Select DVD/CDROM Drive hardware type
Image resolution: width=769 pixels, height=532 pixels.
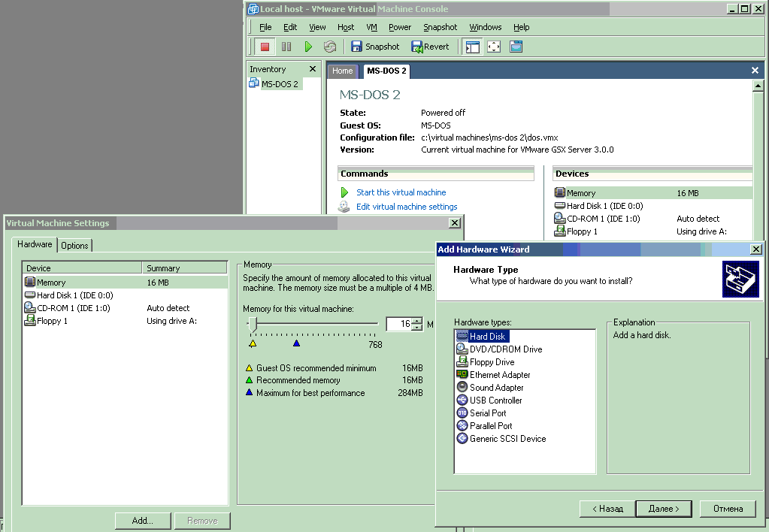(499, 349)
